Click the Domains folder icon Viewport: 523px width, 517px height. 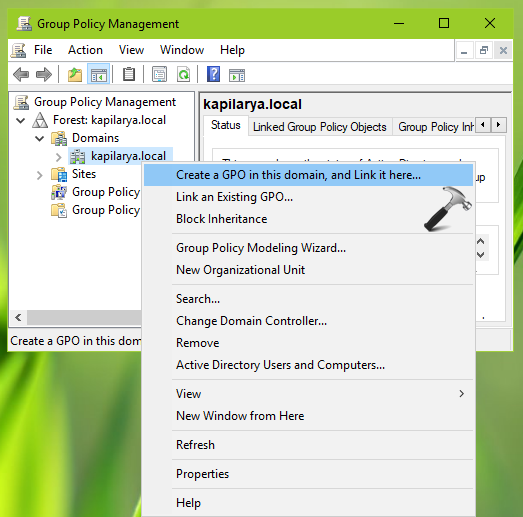click(x=59, y=138)
